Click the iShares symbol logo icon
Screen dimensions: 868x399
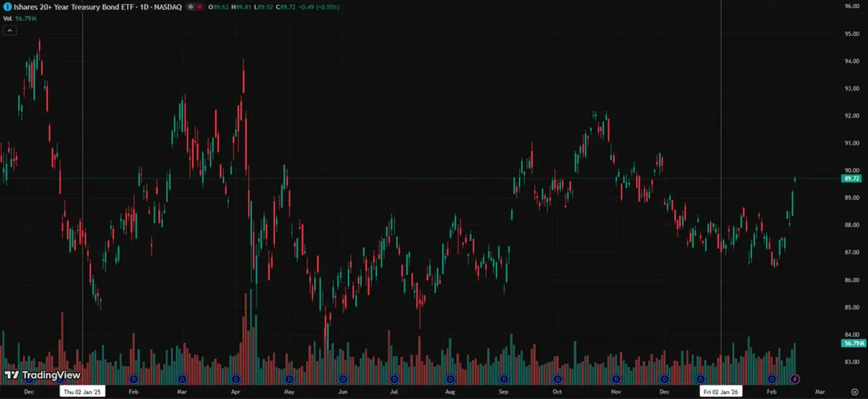(x=7, y=7)
